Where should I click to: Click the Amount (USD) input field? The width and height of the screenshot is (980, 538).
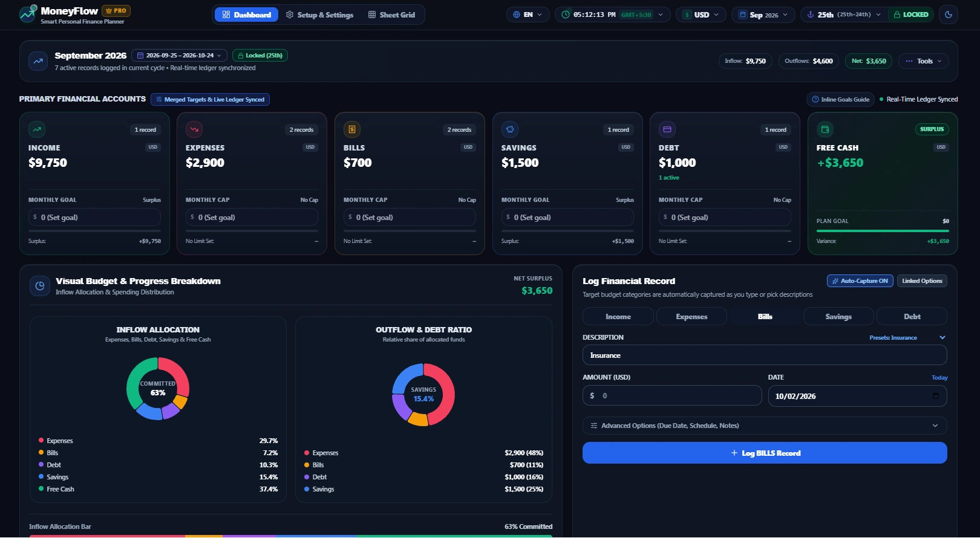[x=672, y=396]
